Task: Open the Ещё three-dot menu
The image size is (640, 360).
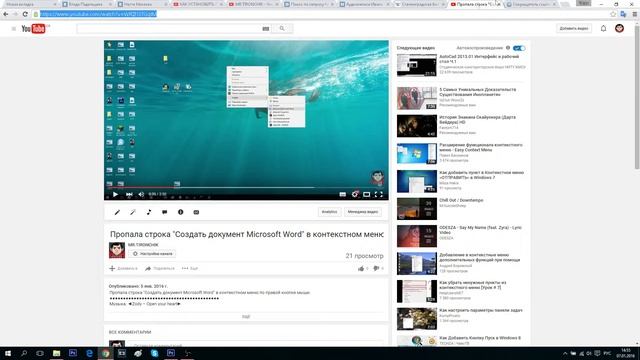Action: (x=190, y=269)
